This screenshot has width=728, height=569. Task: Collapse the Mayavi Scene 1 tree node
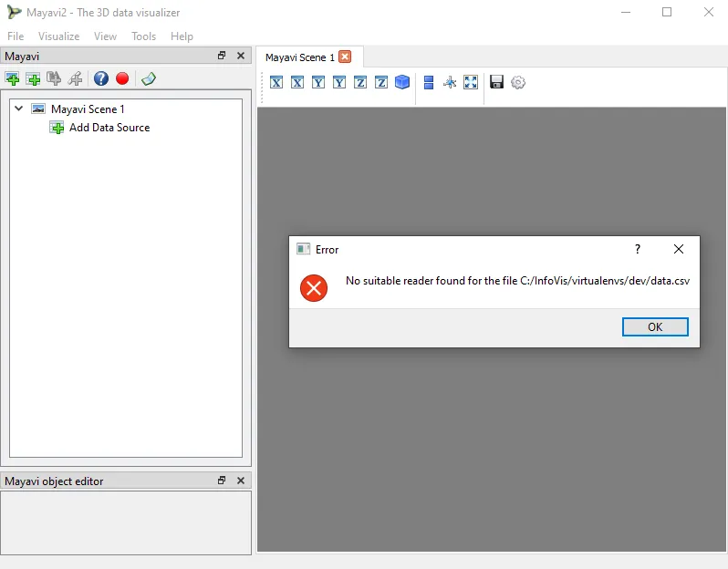coord(18,109)
